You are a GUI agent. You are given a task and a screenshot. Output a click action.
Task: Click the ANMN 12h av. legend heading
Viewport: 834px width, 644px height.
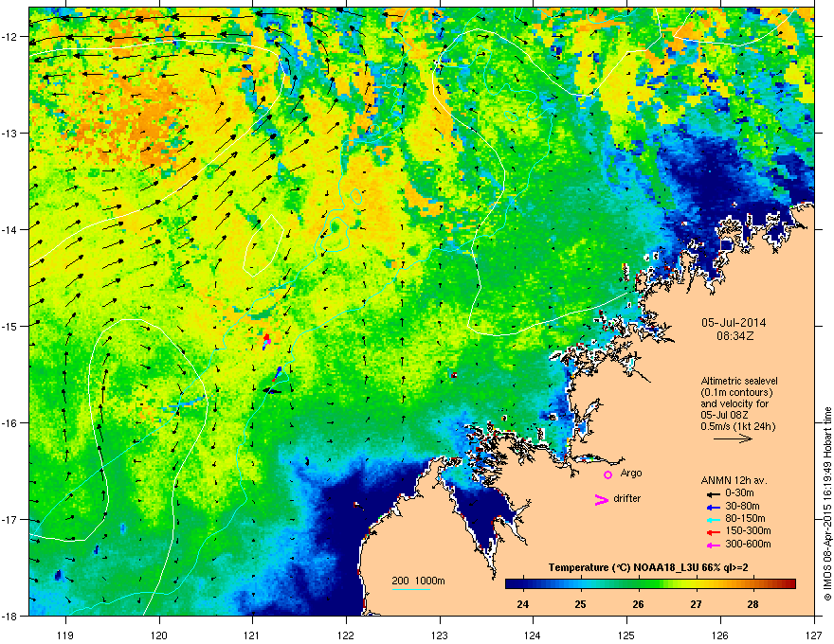[x=734, y=480]
